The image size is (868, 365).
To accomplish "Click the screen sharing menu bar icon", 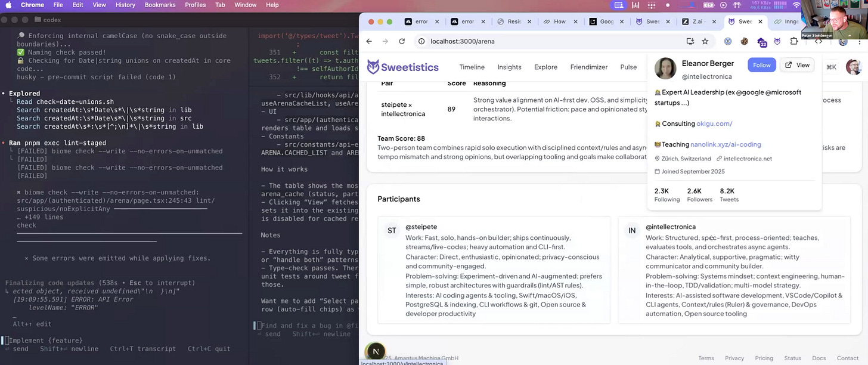I will [618, 5].
